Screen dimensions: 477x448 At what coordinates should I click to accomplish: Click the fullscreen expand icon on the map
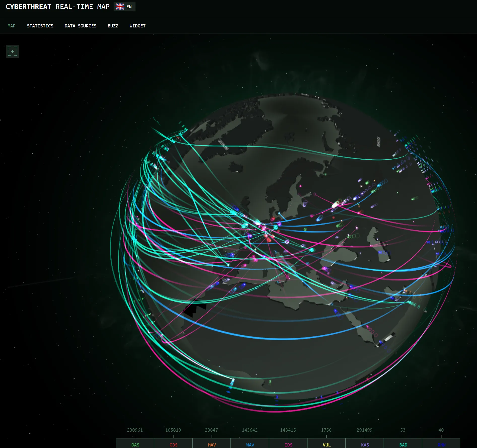(x=12, y=51)
